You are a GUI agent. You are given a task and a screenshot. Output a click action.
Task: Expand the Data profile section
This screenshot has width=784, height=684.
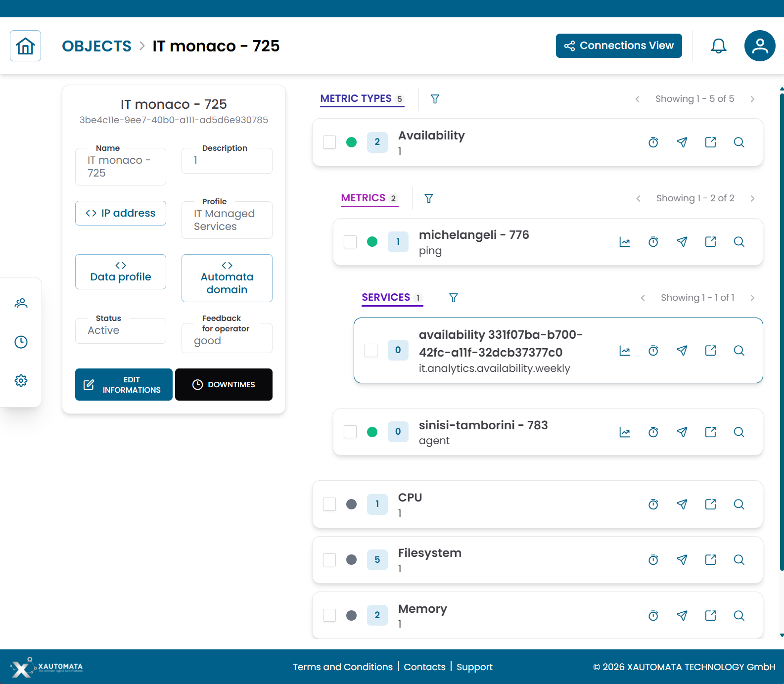(x=121, y=272)
